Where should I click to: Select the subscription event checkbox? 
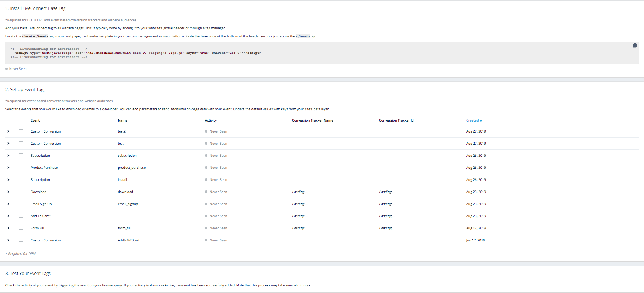click(x=21, y=155)
